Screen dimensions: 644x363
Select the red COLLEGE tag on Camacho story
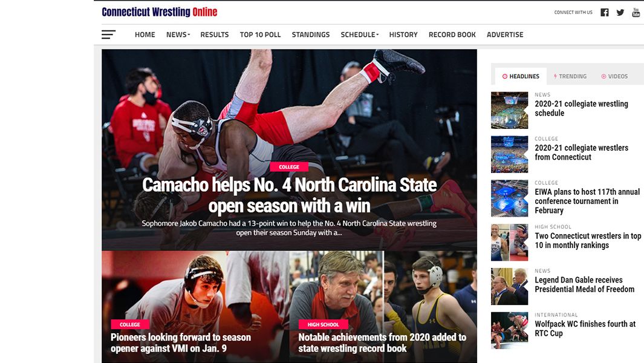tap(288, 167)
